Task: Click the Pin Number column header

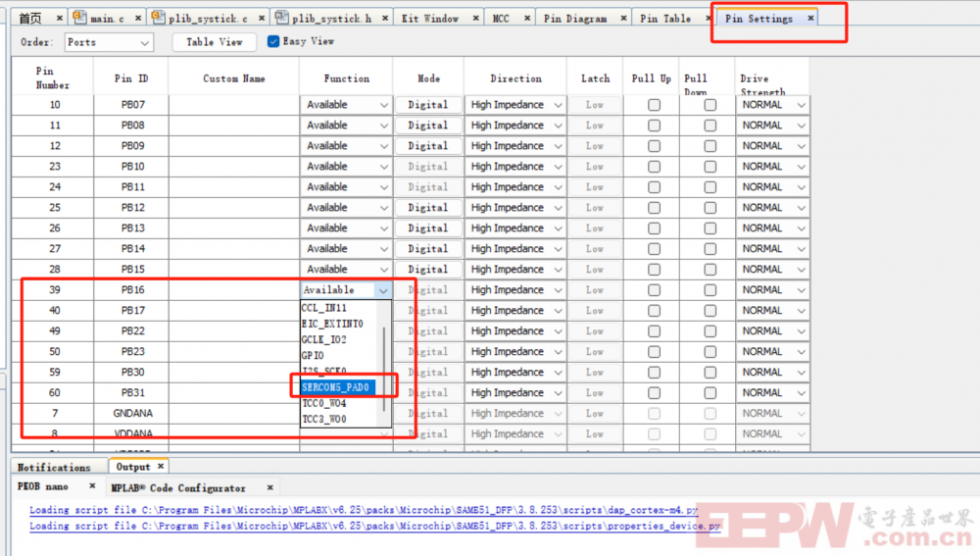Action: 53,78
